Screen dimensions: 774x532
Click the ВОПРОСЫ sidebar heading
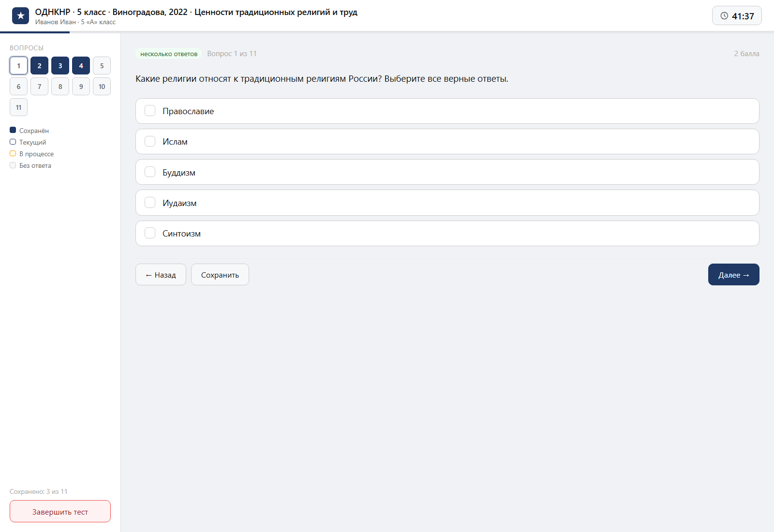27,48
